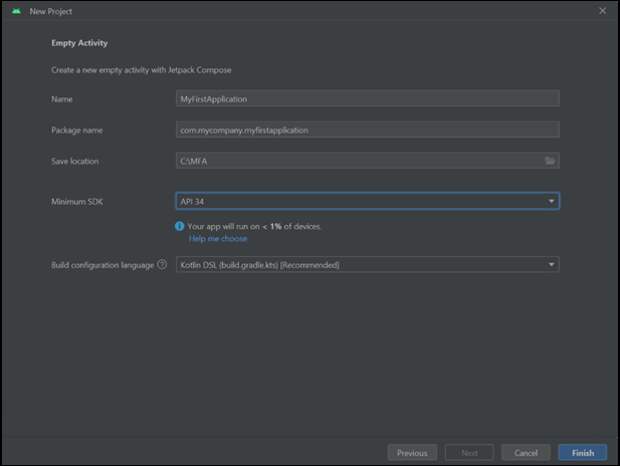Click the info icon beside device coverage message

180,226
